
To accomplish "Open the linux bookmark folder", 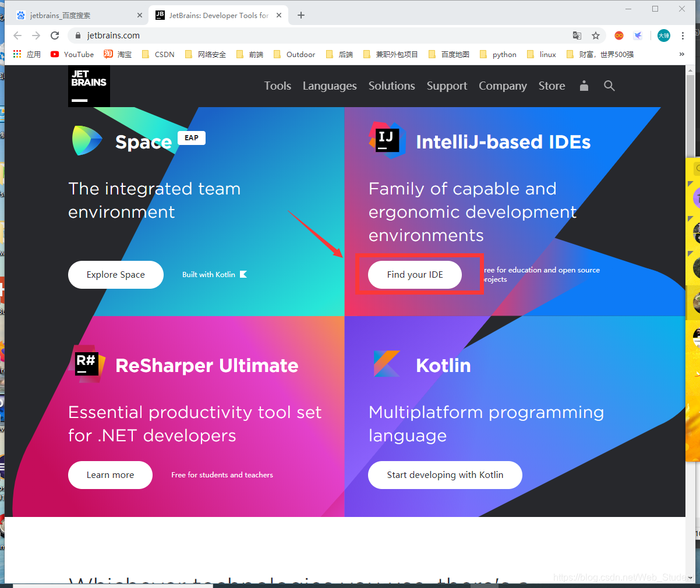I will pyautogui.click(x=542, y=54).
